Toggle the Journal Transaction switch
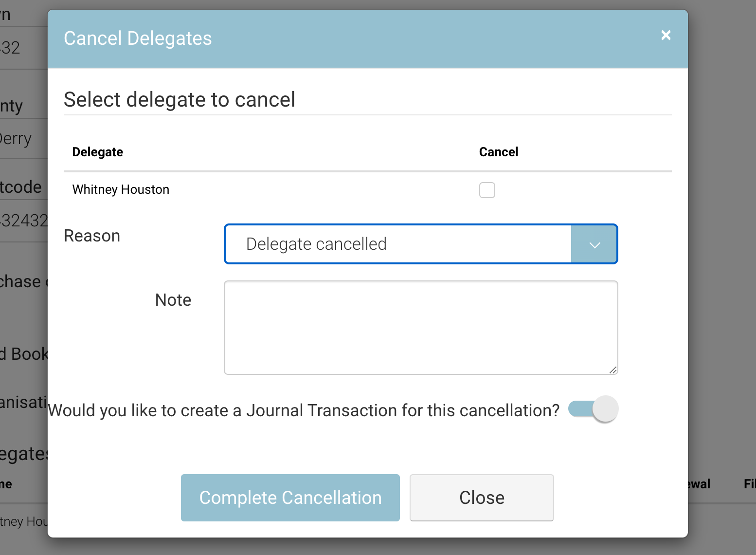 click(x=593, y=409)
